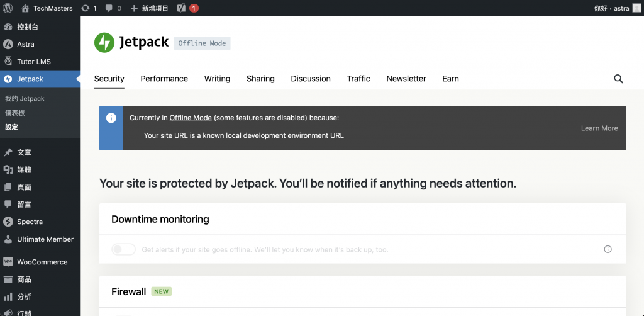Open the Ultimate Member menu label
Viewport: 644px width, 316px height.
[45, 239]
